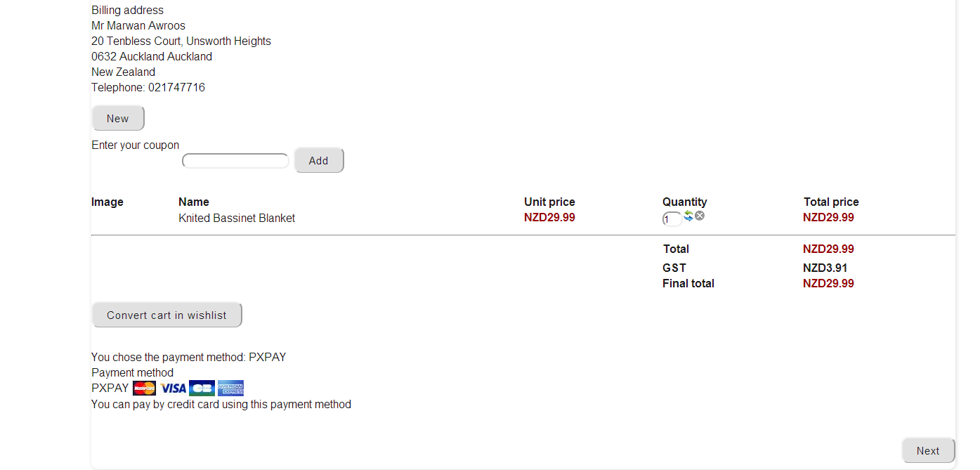Click the MasterCard logo
This screenshot has height=470, width=980.
(x=145, y=389)
